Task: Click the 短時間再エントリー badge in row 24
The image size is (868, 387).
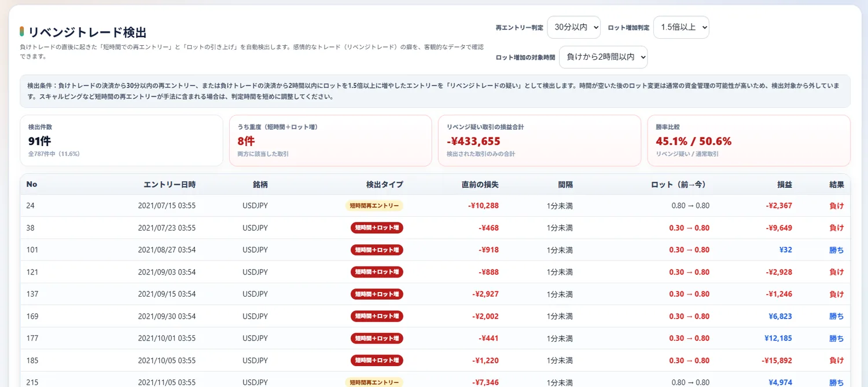Action: coord(374,206)
